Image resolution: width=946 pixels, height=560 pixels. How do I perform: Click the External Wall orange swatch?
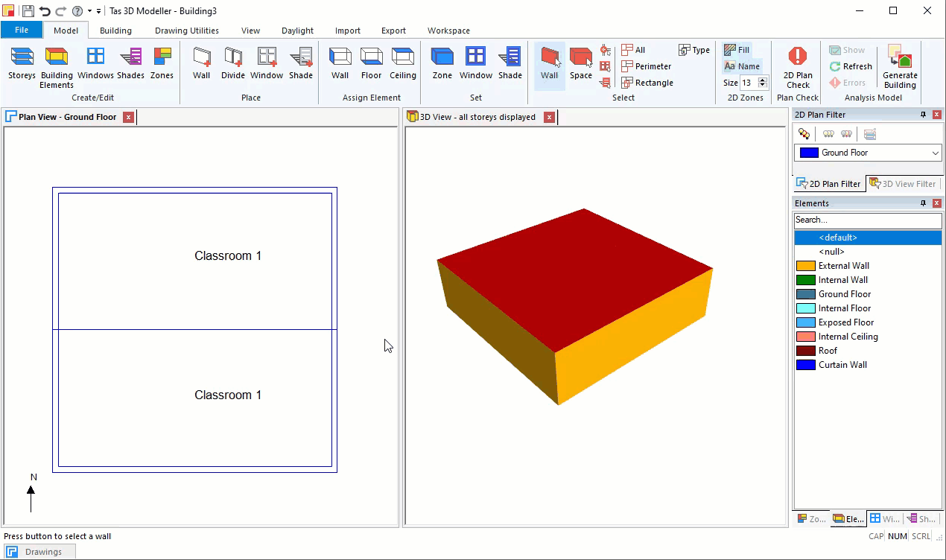tap(806, 266)
